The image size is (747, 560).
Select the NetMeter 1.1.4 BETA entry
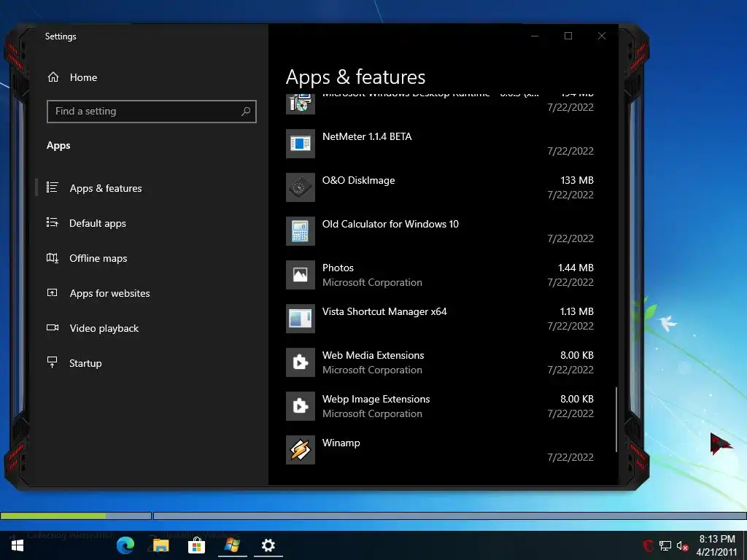[367, 136]
